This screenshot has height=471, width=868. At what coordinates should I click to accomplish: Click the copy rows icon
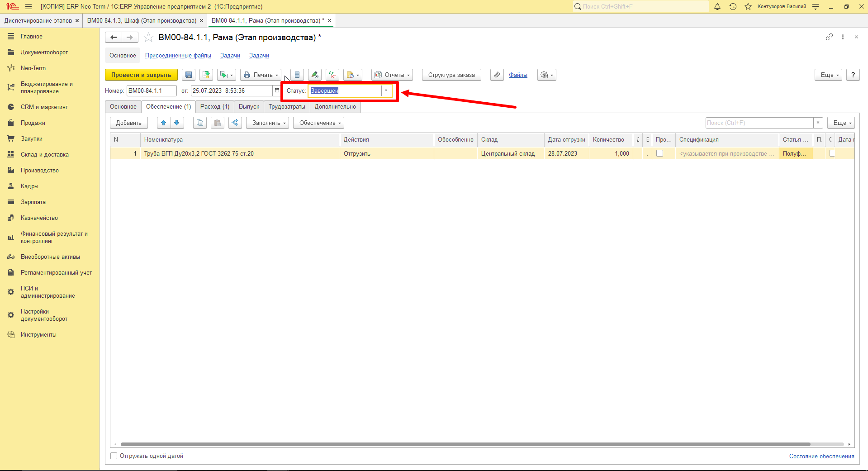coord(200,123)
